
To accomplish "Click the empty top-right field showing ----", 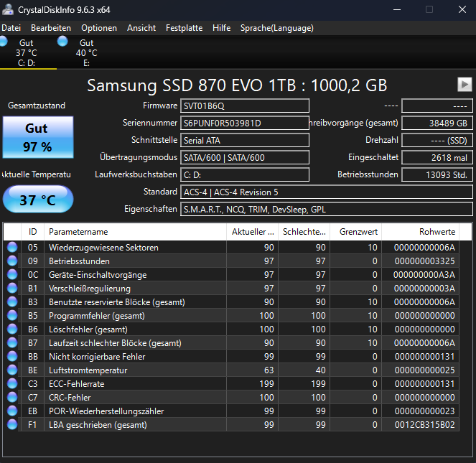I will coord(437,106).
